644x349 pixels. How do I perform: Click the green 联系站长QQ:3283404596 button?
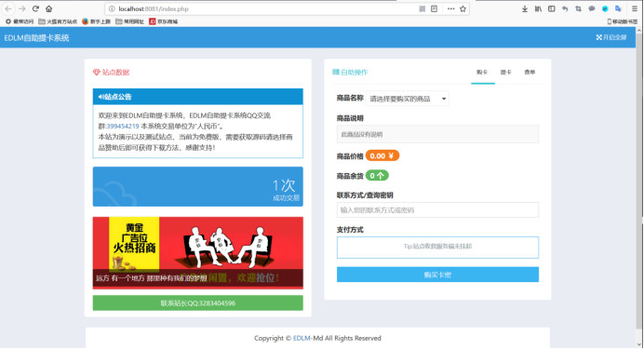click(x=198, y=303)
